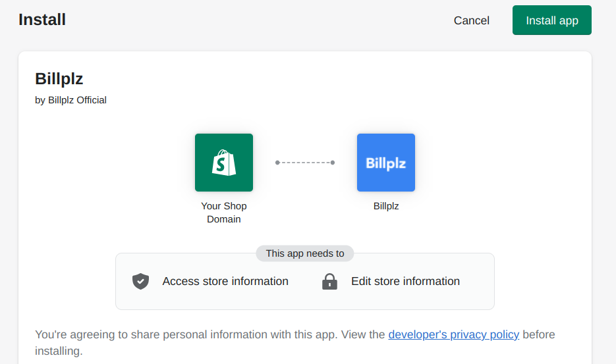This screenshot has width=616, height=364.
Task: Click the padlock icon
Action: click(329, 281)
